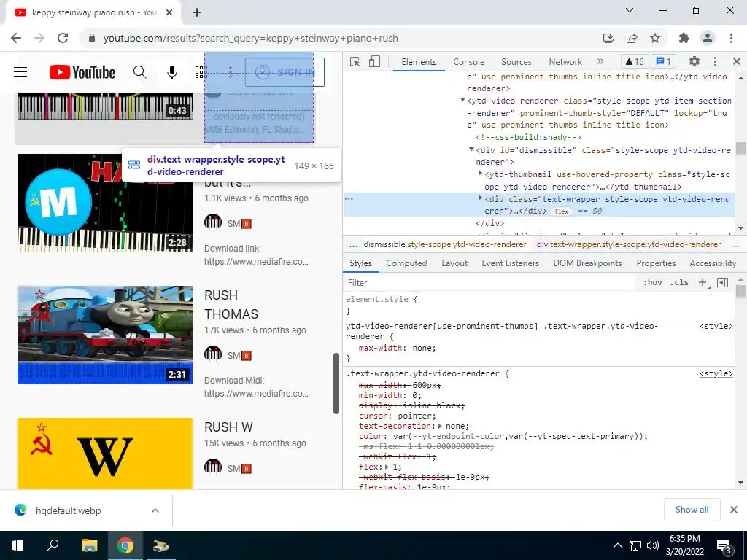Open Windows Start menu

coord(18,545)
